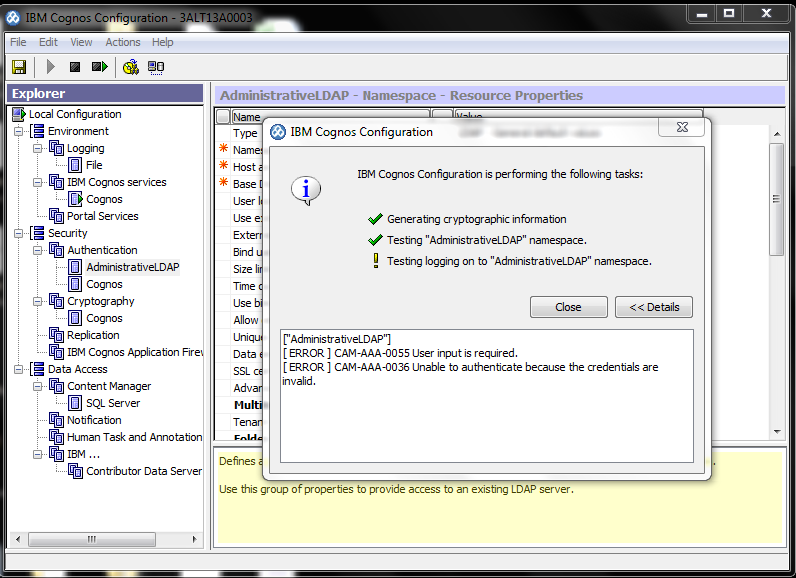Viewport: 796px width, 578px height.
Task: Click the Cognos provider icon under Cryptography
Action: click(x=75, y=318)
